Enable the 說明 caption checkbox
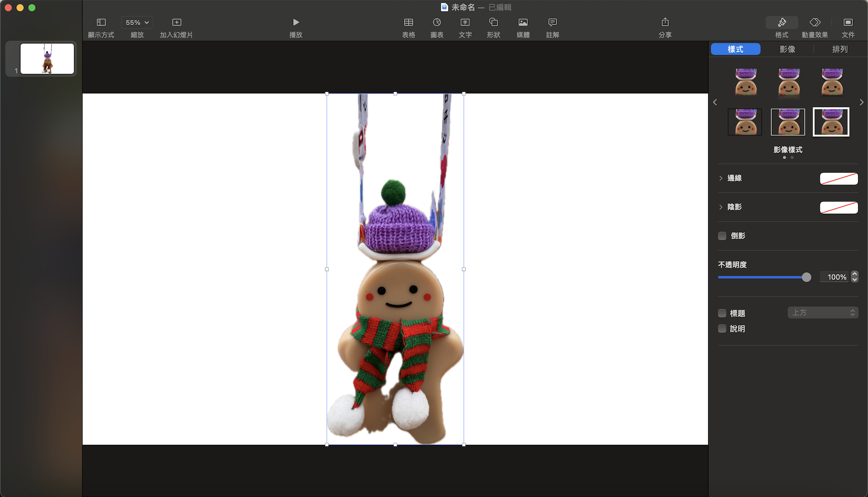The width and height of the screenshot is (868, 497). coord(722,329)
